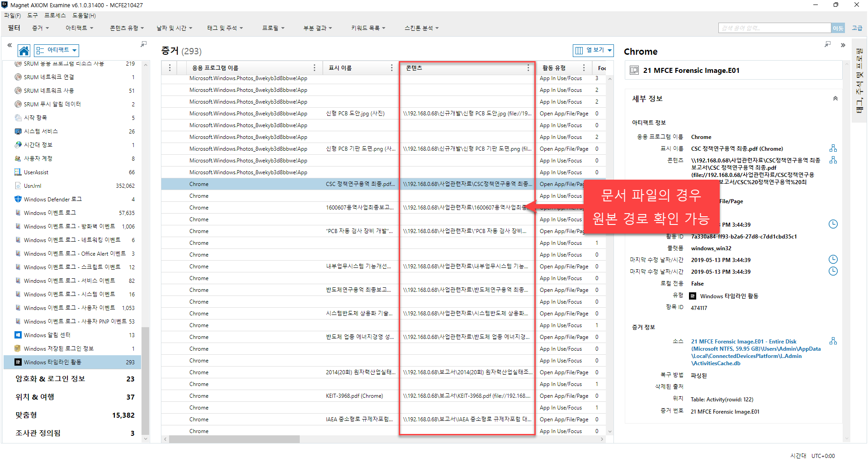
Task: Click relation icon next to display name field
Action: [833, 148]
